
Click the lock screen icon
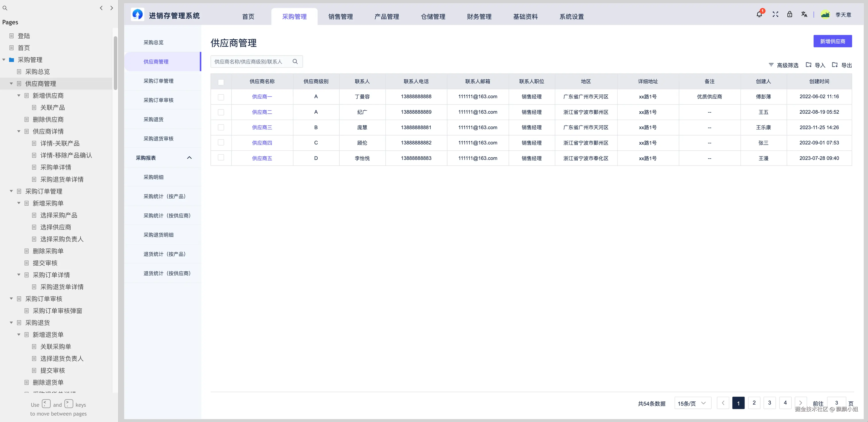pos(789,14)
